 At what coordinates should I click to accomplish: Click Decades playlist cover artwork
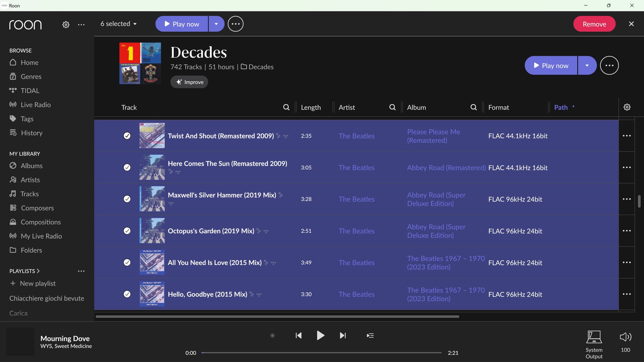(140, 63)
